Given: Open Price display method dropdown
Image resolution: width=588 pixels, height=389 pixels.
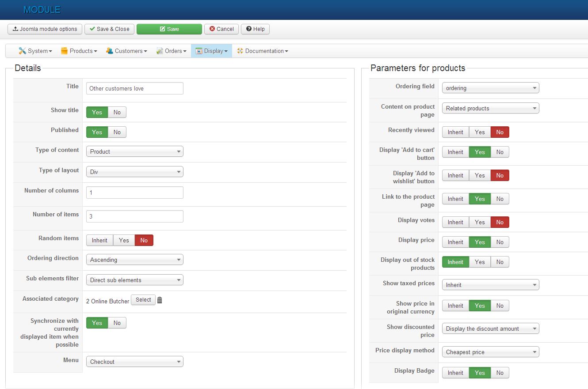Looking at the screenshot, I should click(491, 352).
